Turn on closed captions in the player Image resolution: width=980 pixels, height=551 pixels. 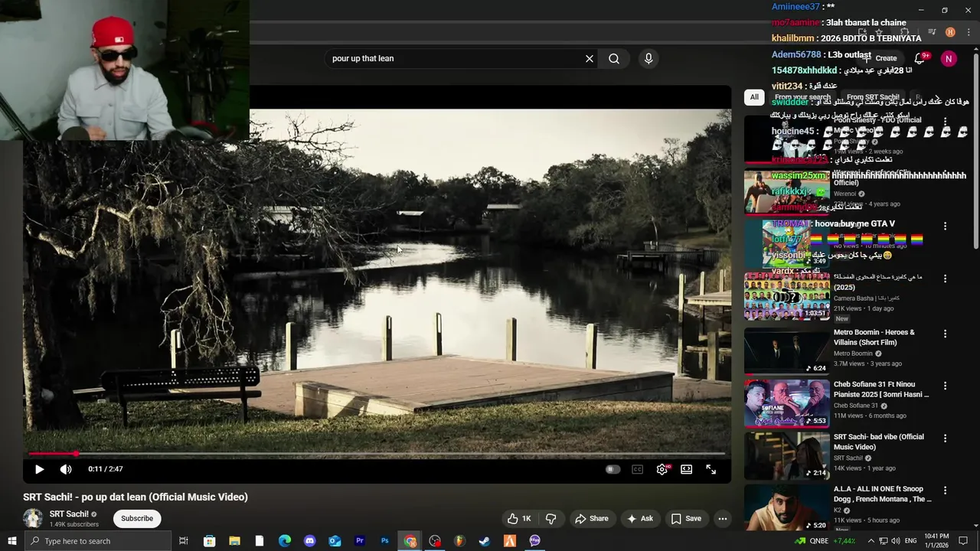click(x=637, y=469)
